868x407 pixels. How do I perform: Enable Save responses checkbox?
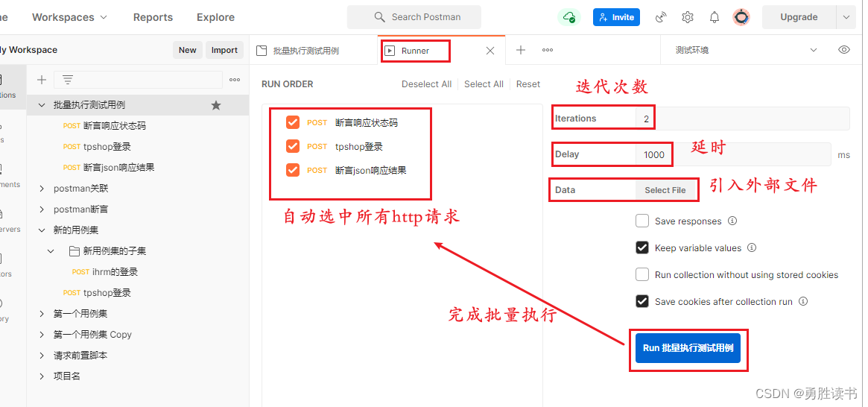(642, 221)
